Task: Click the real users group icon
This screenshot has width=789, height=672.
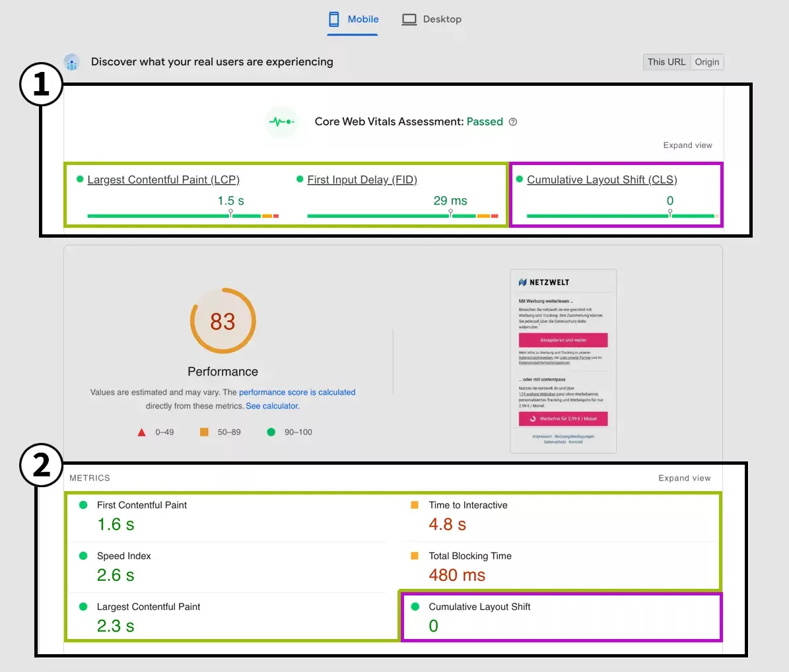Action: click(71, 62)
